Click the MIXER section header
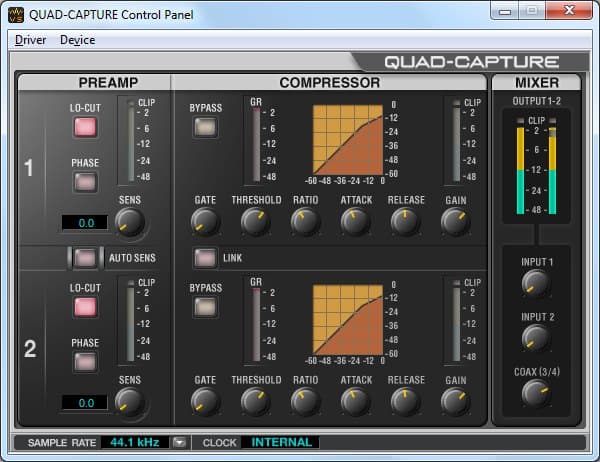600x462 pixels. (536, 82)
